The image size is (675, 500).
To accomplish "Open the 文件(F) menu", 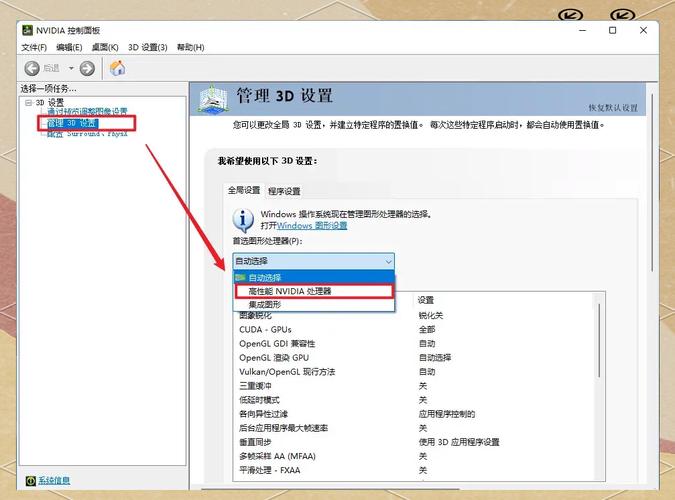I will (x=34, y=47).
